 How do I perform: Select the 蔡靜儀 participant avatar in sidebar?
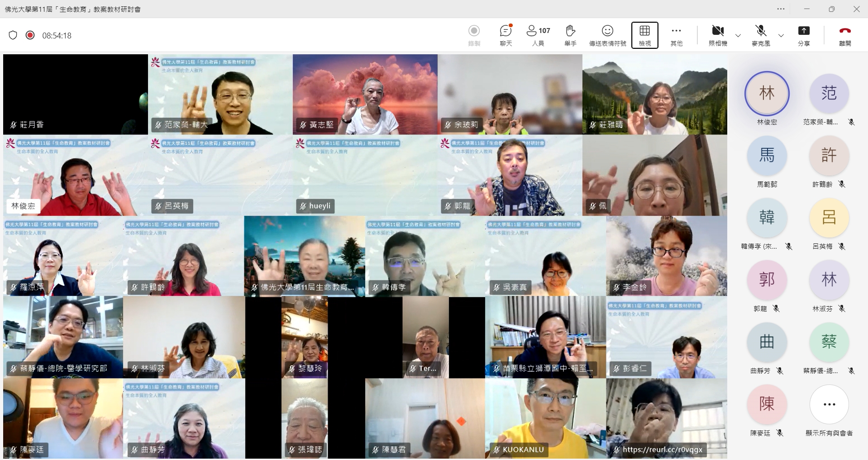click(x=829, y=342)
